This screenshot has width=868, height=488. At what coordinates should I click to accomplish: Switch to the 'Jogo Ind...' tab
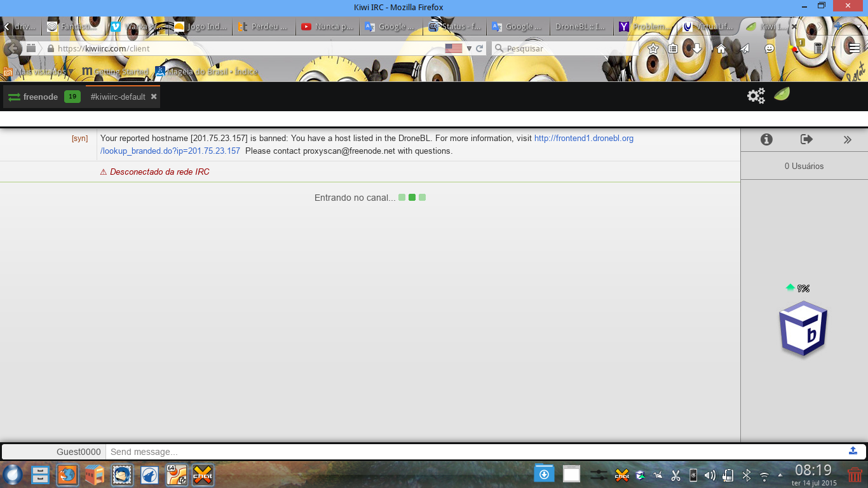tap(200, 27)
